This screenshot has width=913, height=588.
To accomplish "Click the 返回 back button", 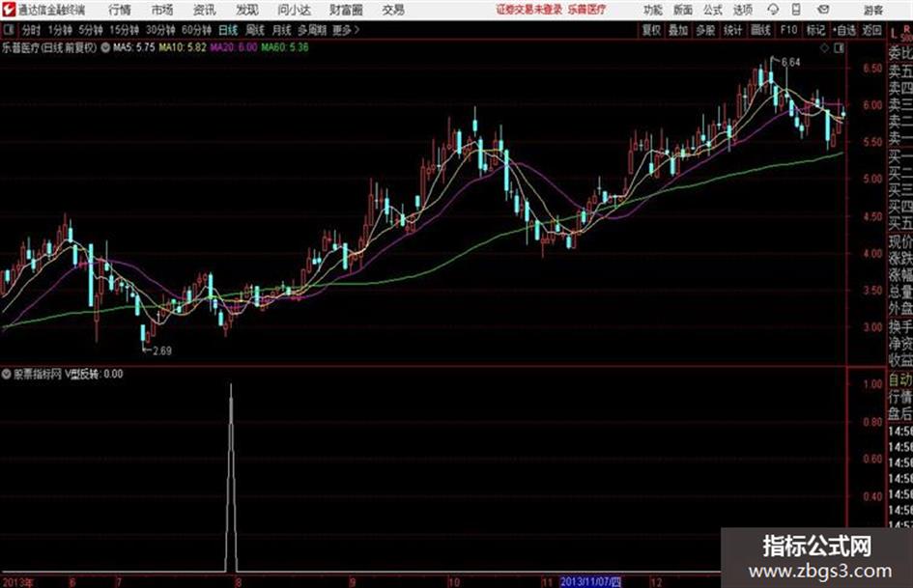I will coord(871,30).
